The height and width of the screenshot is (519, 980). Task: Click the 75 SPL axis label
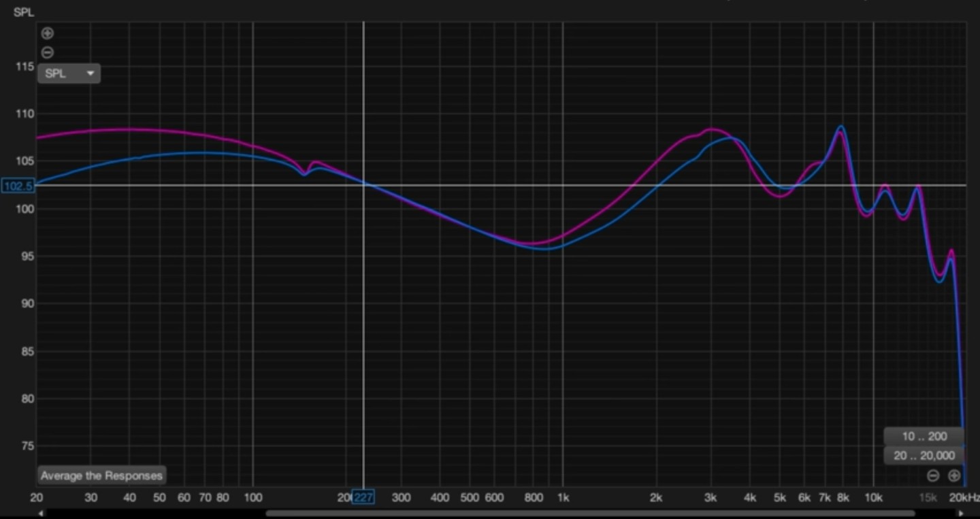click(27, 446)
